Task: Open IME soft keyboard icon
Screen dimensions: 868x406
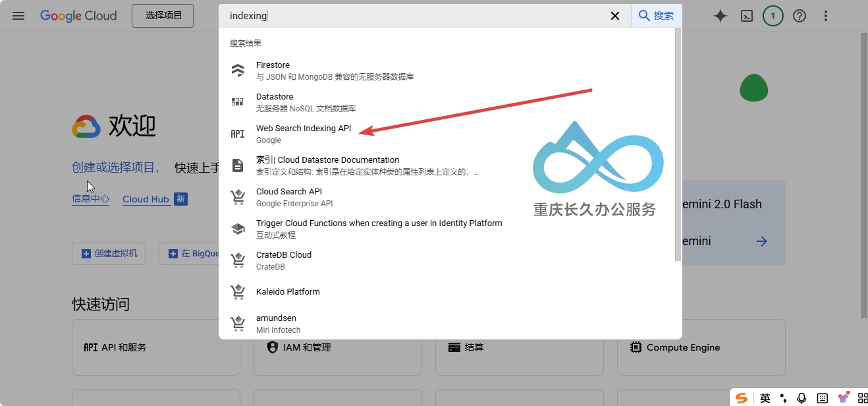Action: pyautogui.click(x=822, y=398)
